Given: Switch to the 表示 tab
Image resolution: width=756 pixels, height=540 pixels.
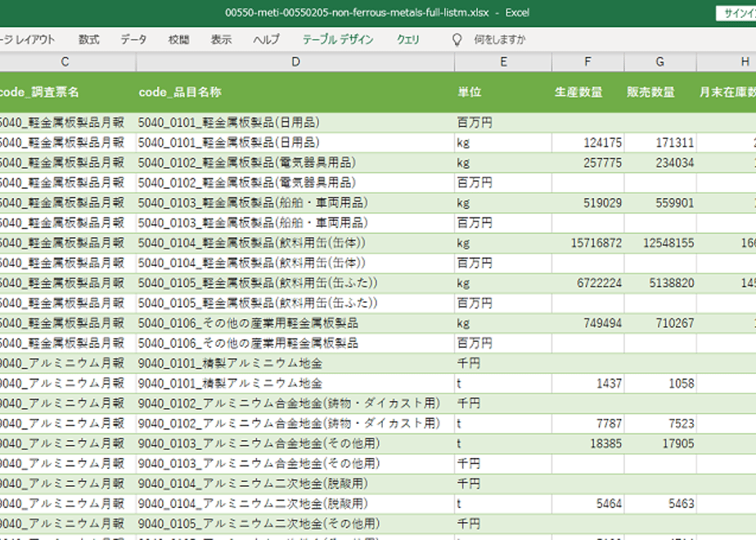Looking at the screenshot, I should coord(221,39).
